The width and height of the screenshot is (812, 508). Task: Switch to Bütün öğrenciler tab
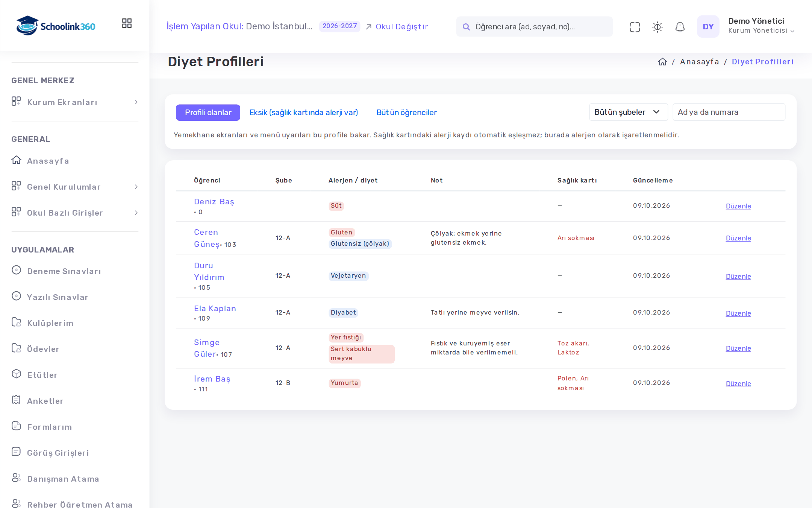pyautogui.click(x=406, y=113)
